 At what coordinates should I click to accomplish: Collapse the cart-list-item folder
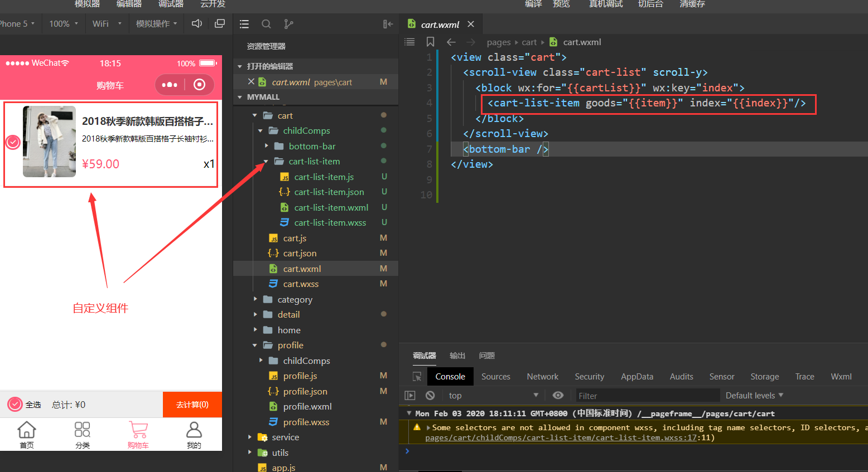coord(266,161)
